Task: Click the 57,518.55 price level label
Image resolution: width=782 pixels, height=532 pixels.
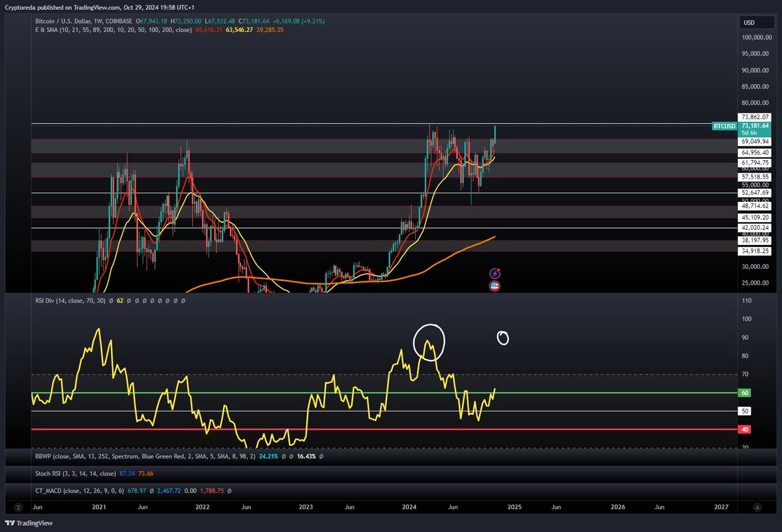Action: point(755,176)
